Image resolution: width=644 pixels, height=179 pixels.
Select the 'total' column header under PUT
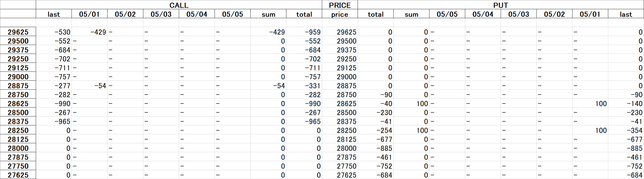[376, 14]
